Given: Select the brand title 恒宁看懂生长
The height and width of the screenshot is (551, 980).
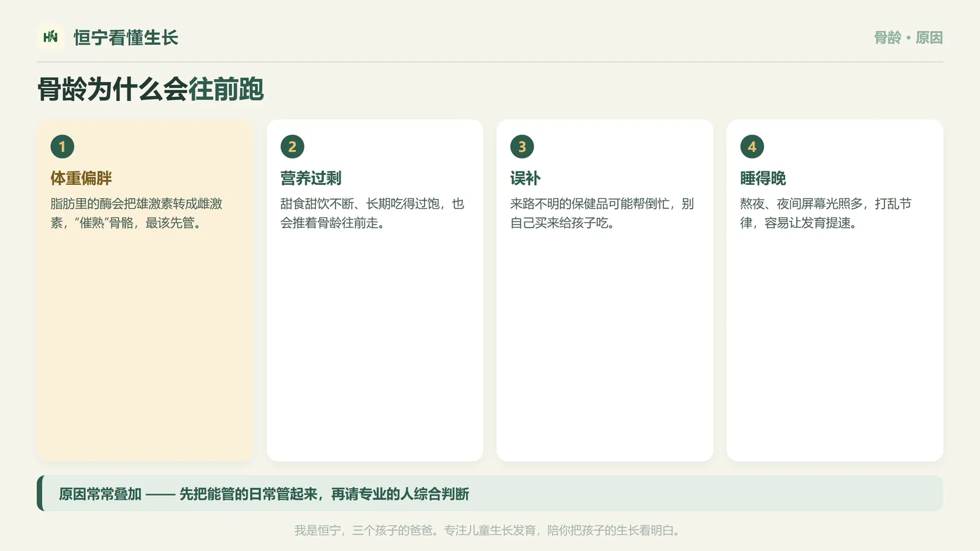Looking at the screenshot, I should (x=126, y=37).
